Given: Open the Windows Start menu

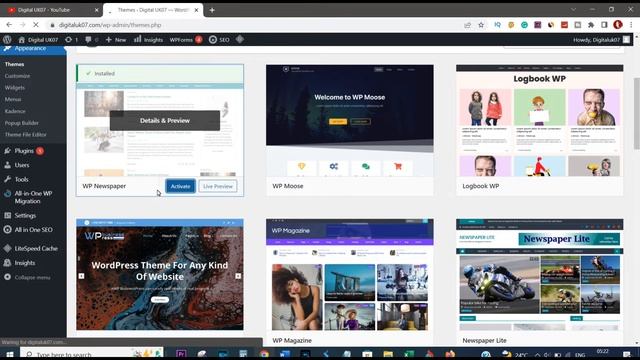Looking at the screenshot, I should click(x=10, y=354).
